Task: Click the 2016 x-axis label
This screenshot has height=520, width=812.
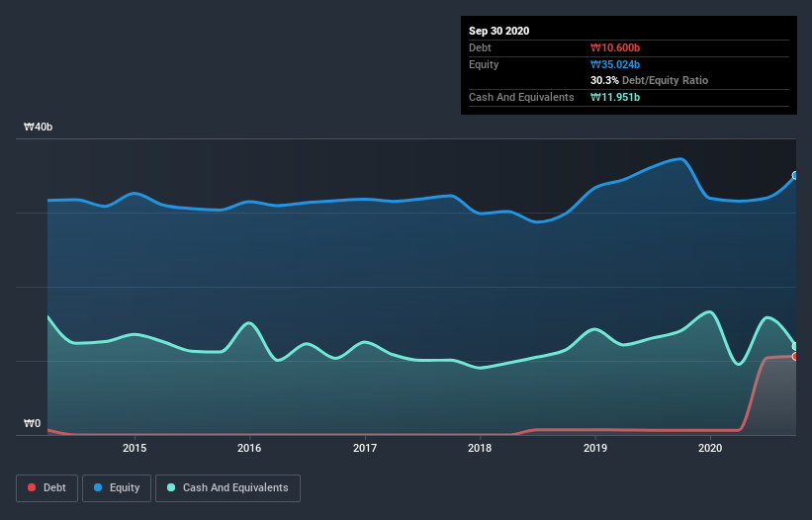Action: (249, 448)
